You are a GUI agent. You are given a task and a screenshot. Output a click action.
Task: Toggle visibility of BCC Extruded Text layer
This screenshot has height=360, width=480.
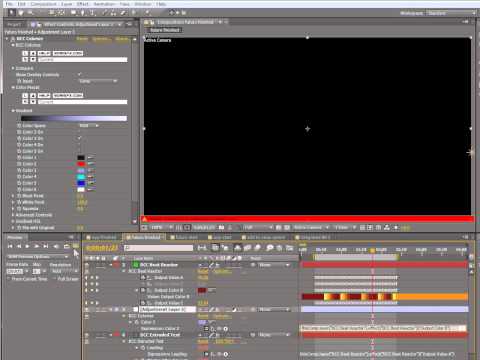pos(87,335)
